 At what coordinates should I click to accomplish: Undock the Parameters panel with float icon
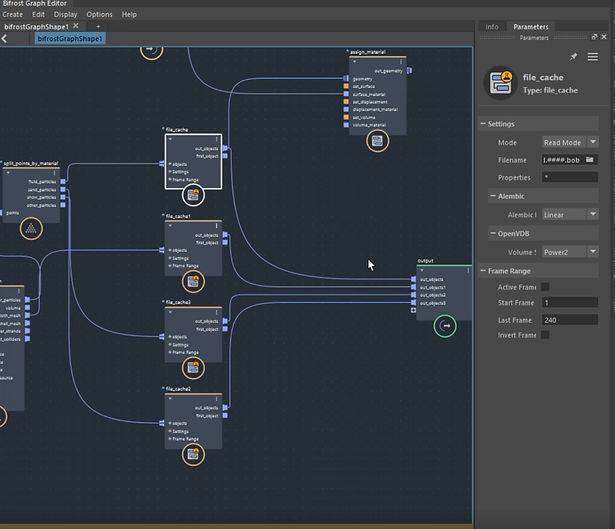click(x=594, y=37)
